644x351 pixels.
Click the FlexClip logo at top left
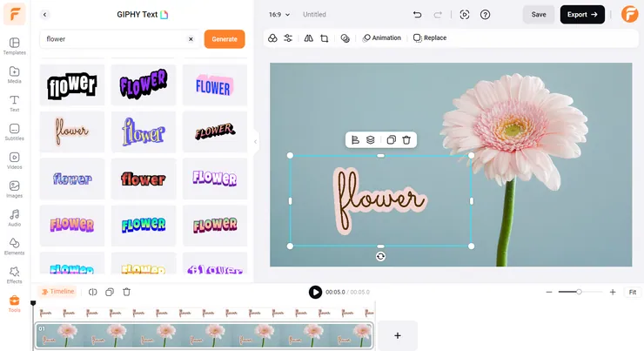click(x=15, y=14)
